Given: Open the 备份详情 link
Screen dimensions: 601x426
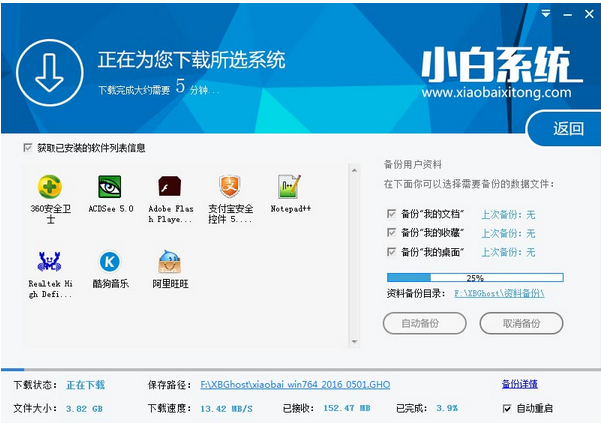Looking at the screenshot, I should tap(519, 384).
